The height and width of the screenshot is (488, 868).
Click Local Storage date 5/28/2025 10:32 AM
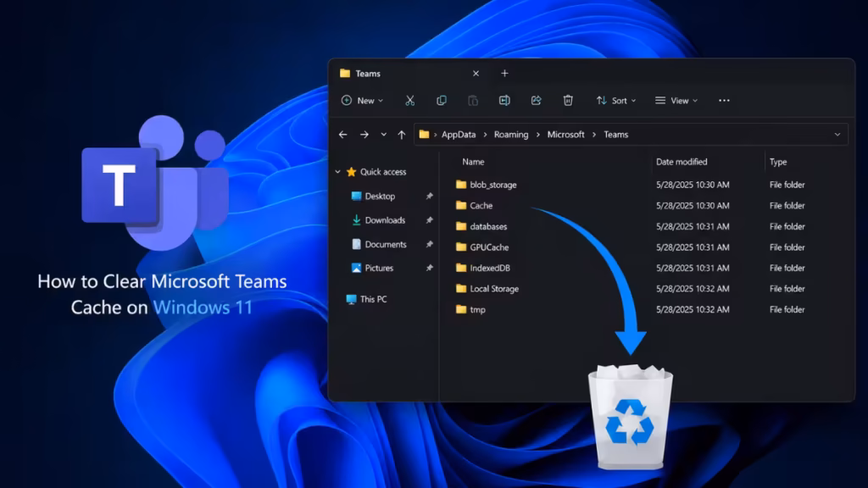[693, 289]
